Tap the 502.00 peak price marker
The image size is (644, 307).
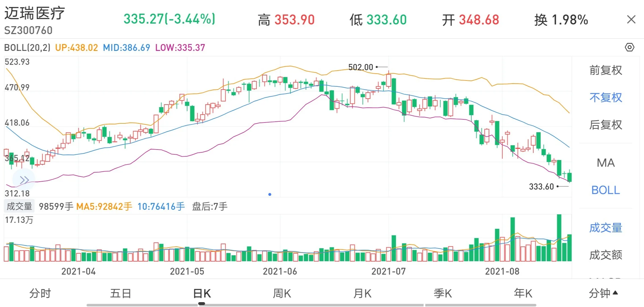pyautogui.click(x=361, y=67)
